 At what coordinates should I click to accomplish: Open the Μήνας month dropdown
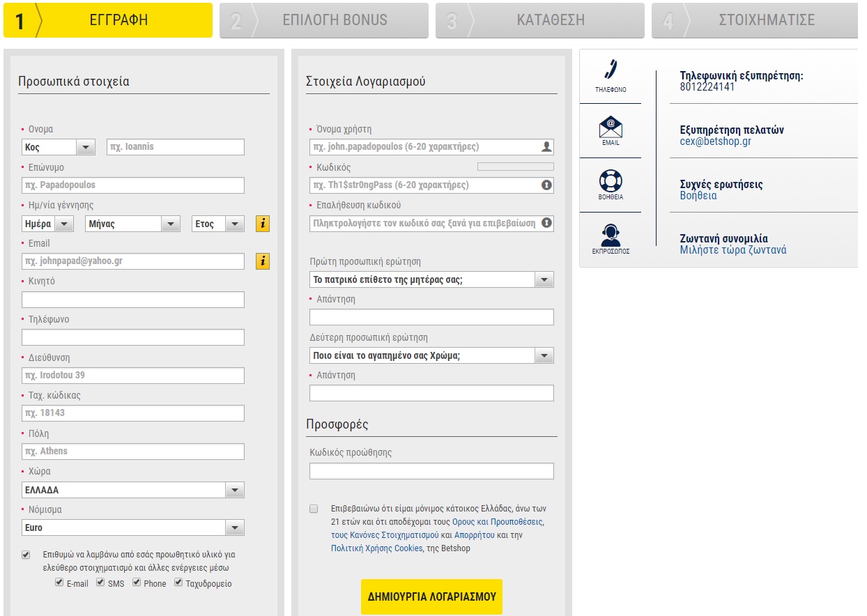(133, 224)
